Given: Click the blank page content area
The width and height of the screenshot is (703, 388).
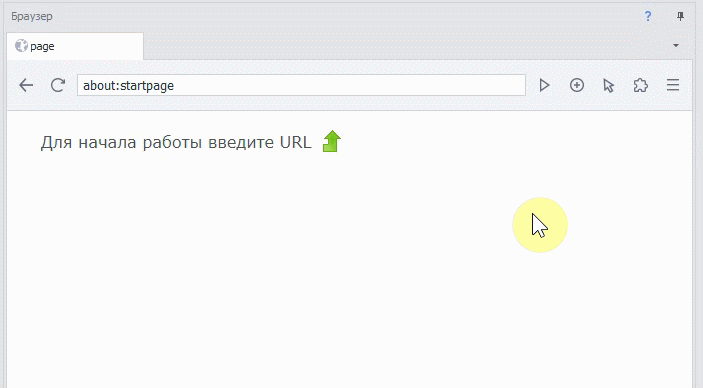Looking at the screenshot, I should point(350,269).
